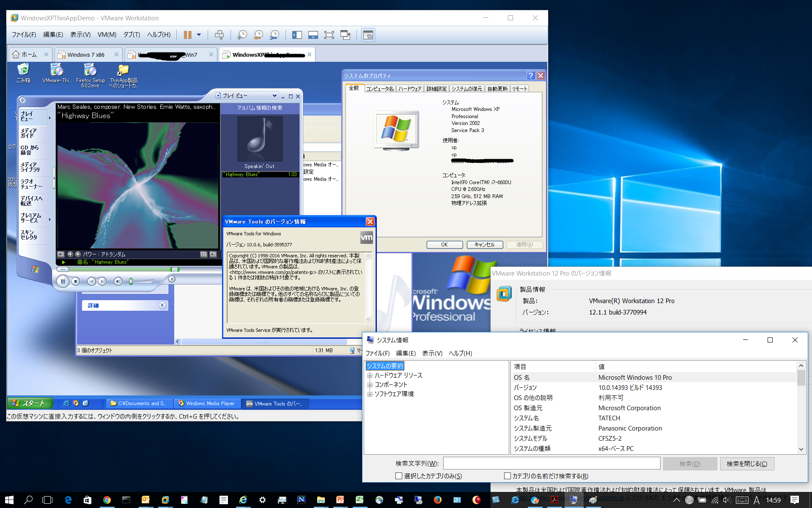Image resolution: width=812 pixels, height=508 pixels.
Task: Enable 選択したカテゴリのみ checkbox
Action: [399, 476]
